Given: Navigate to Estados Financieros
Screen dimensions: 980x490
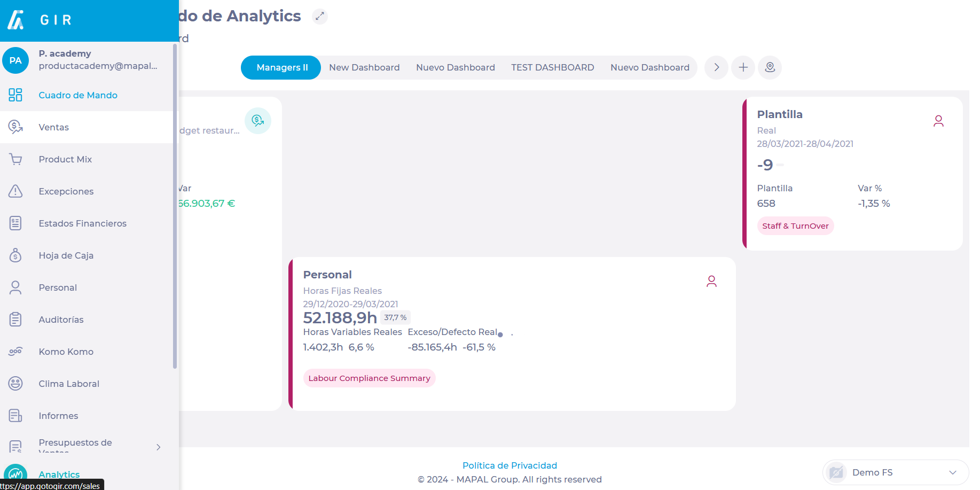Looking at the screenshot, I should [86, 223].
